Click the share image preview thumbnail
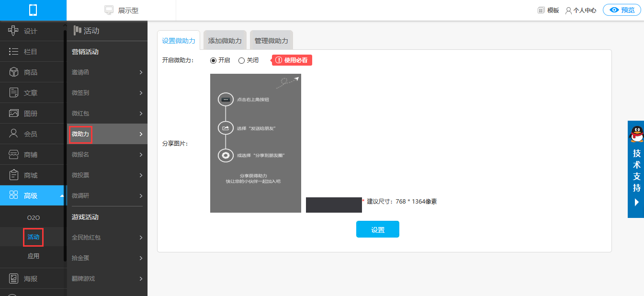Screen dimensions: 644x296 [x=256, y=143]
